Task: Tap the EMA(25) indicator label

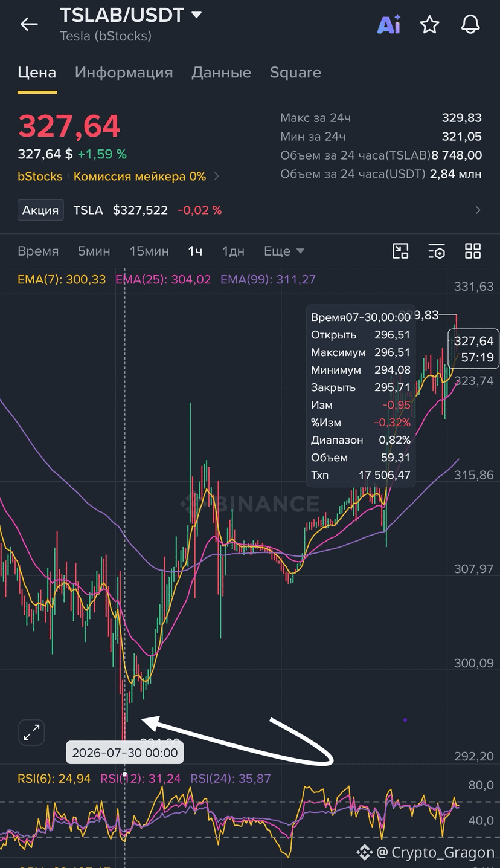Action: [x=163, y=280]
